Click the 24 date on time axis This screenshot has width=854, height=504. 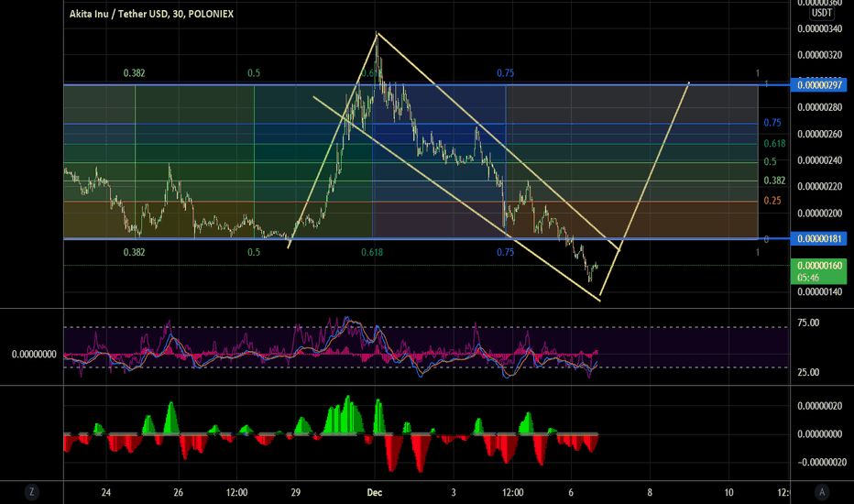tap(105, 493)
